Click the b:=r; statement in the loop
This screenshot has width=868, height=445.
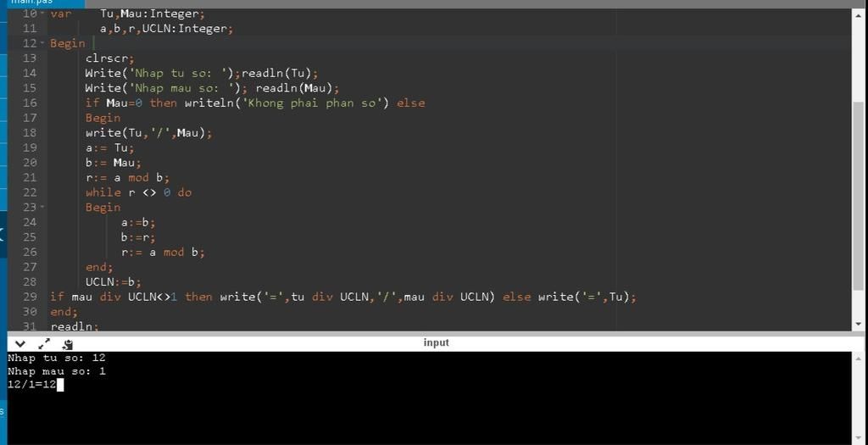[138, 237]
